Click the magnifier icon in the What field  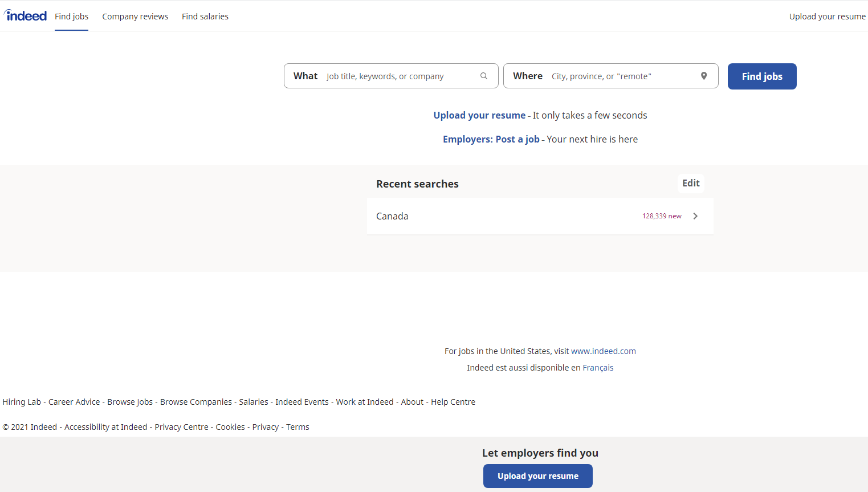[x=484, y=76]
